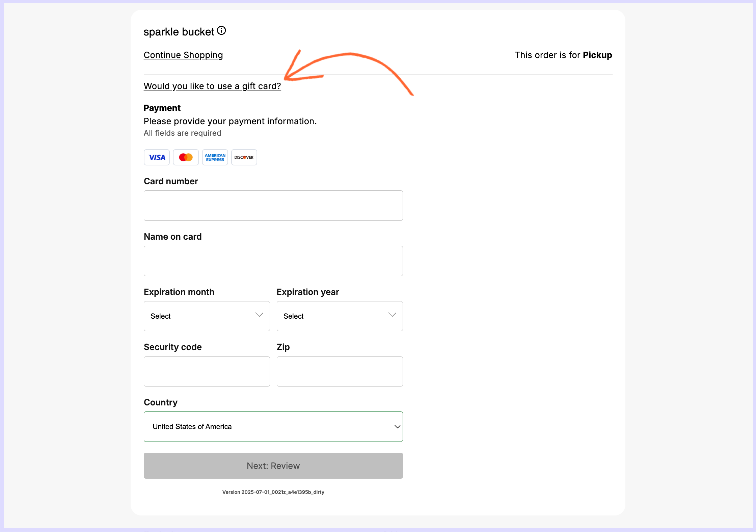Follow the Continue Shopping link

tap(183, 55)
